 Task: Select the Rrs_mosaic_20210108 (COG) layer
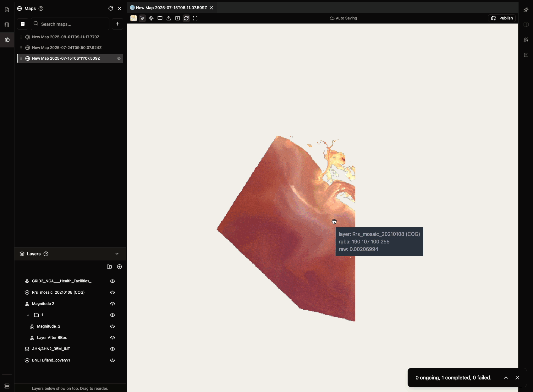58,292
